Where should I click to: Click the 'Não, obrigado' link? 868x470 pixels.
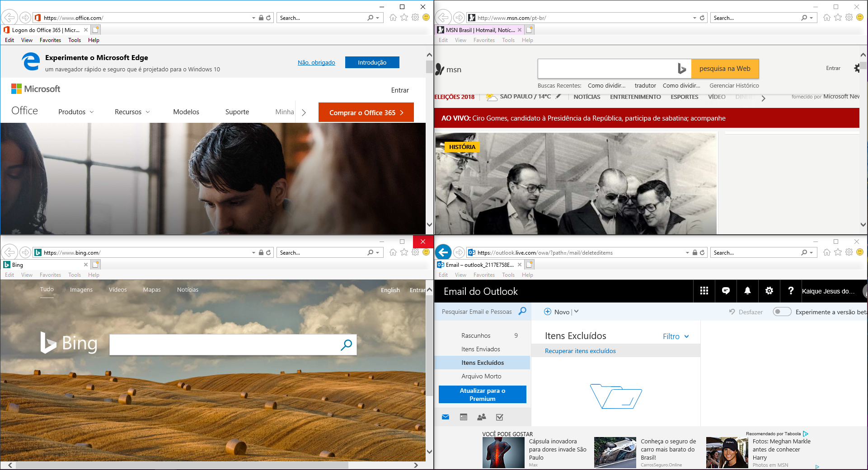click(x=316, y=63)
